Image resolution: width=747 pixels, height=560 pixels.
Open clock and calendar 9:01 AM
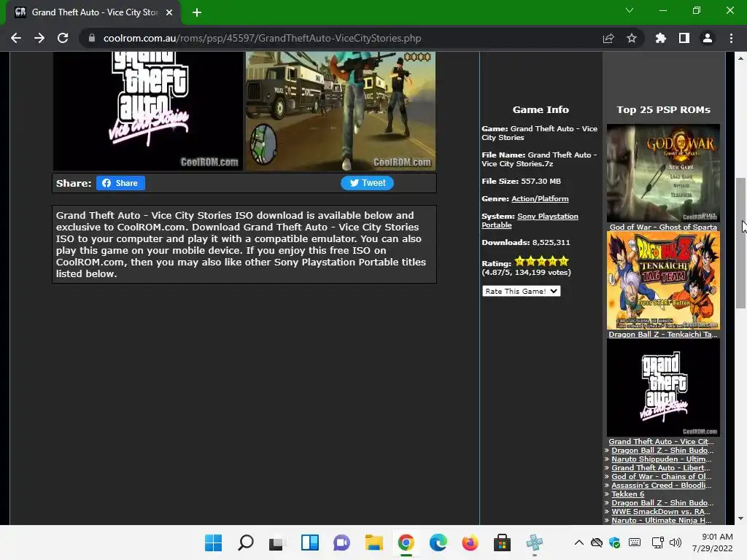712,542
